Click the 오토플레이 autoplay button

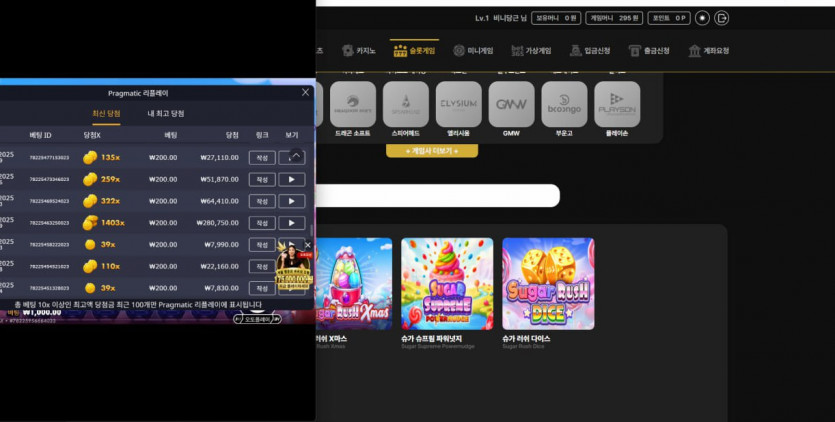257,319
